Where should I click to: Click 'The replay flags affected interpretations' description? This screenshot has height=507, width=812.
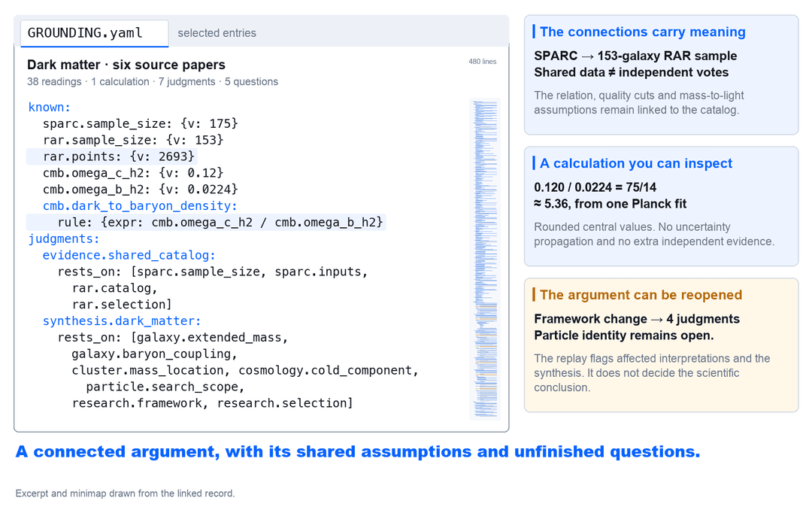tap(652, 373)
